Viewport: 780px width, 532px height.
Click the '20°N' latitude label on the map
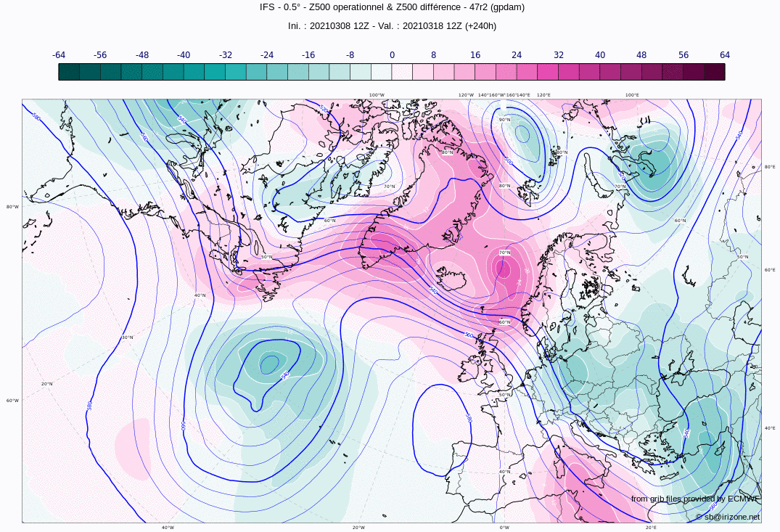46,384
